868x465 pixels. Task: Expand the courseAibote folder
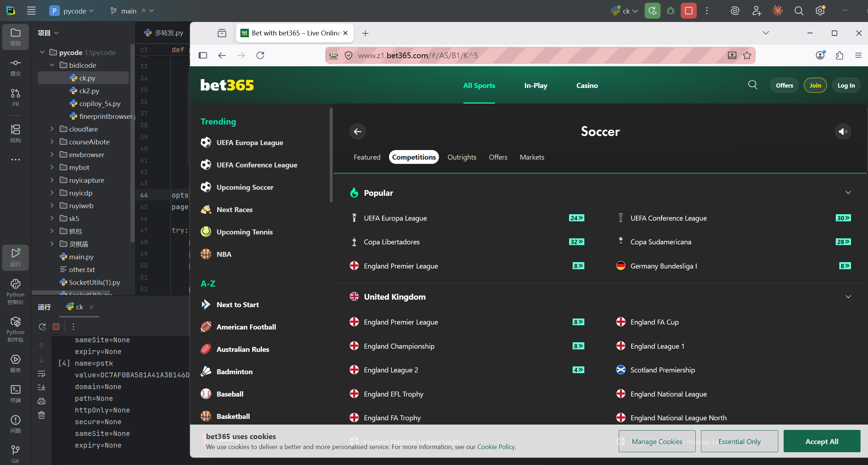pyautogui.click(x=52, y=142)
